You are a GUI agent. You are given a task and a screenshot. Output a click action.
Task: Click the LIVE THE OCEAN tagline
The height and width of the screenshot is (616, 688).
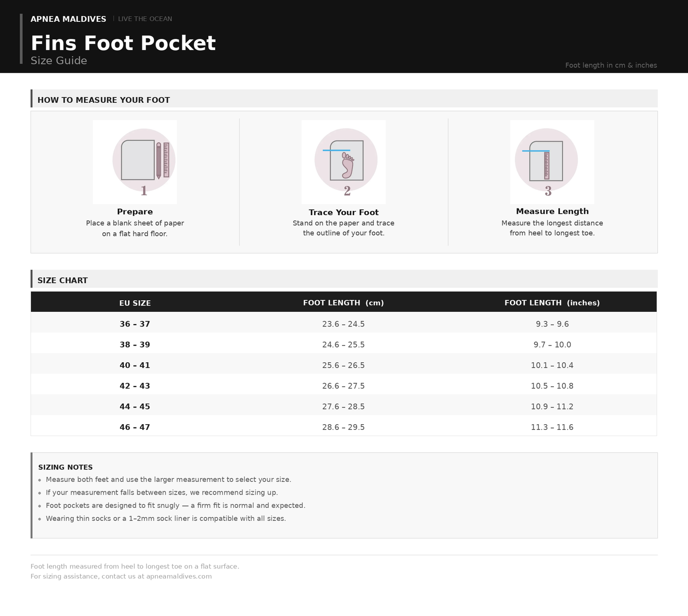coord(145,19)
